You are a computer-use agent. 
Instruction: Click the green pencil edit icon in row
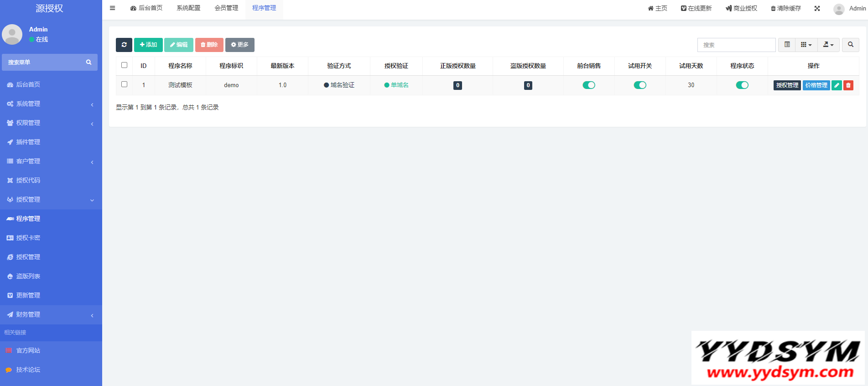pyautogui.click(x=837, y=85)
